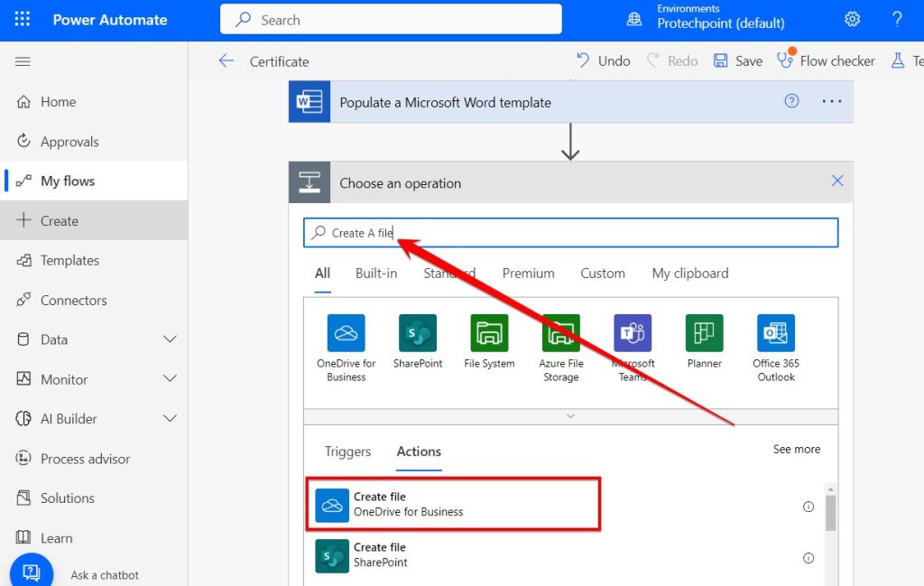Open Connectors in sidebar
This screenshot has height=586, width=924.
pyautogui.click(x=94, y=300)
